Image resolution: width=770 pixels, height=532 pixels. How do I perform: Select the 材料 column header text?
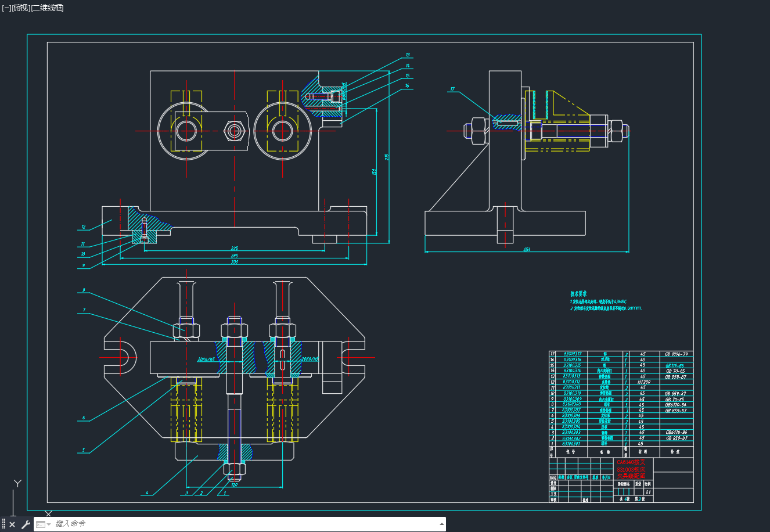tap(643, 451)
